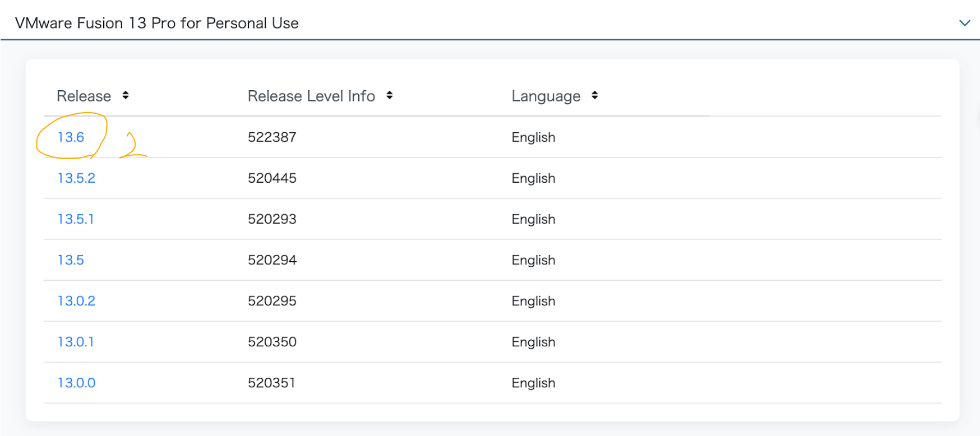The image size is (980, 436).
Task: Select build number 520293
Action: point(272,219)
